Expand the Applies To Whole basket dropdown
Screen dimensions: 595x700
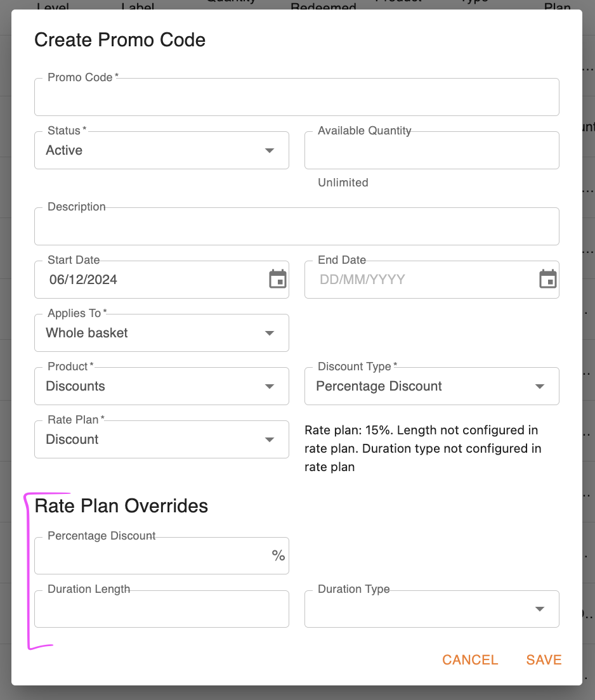coord(162,333)
